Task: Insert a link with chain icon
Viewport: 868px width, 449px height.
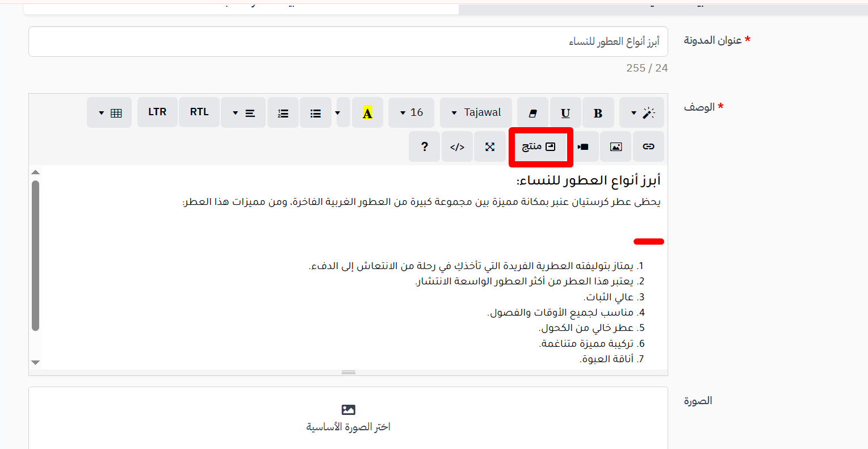Action: point(648,146)
